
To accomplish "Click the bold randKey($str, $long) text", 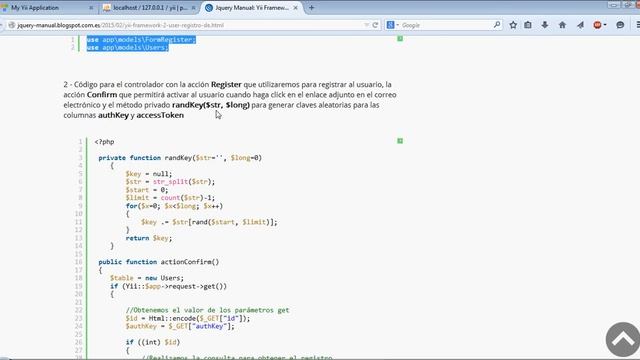I will (x=211, y=105).
